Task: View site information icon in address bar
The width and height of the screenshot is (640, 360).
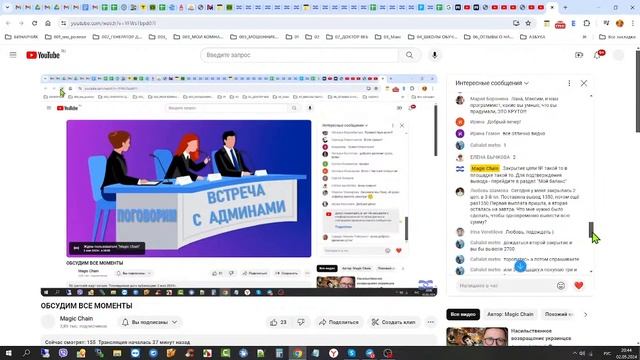Action: (63, 23)
